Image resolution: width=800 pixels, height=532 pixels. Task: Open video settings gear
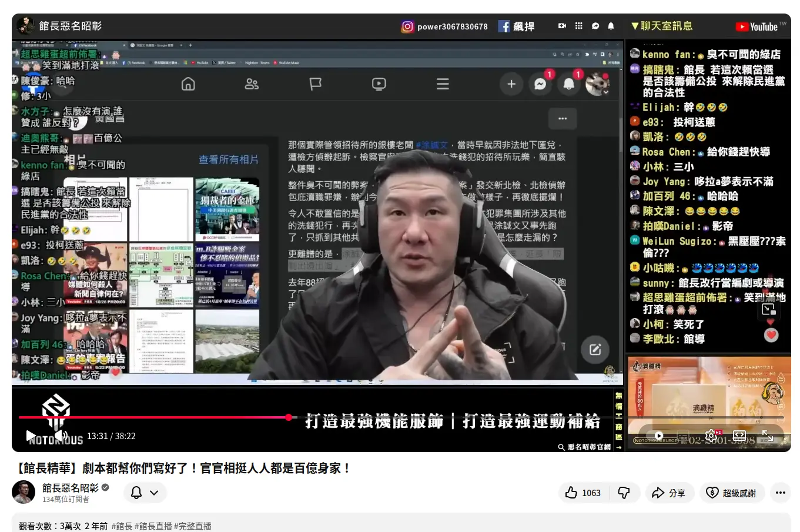(711, 436)
